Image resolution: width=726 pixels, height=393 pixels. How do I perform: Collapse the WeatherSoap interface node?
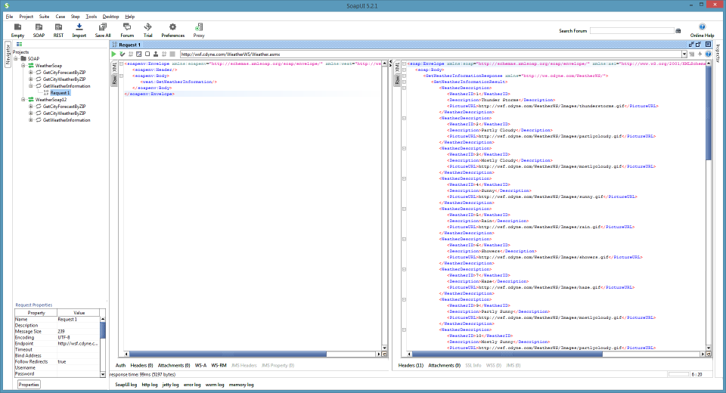point(23,66)
